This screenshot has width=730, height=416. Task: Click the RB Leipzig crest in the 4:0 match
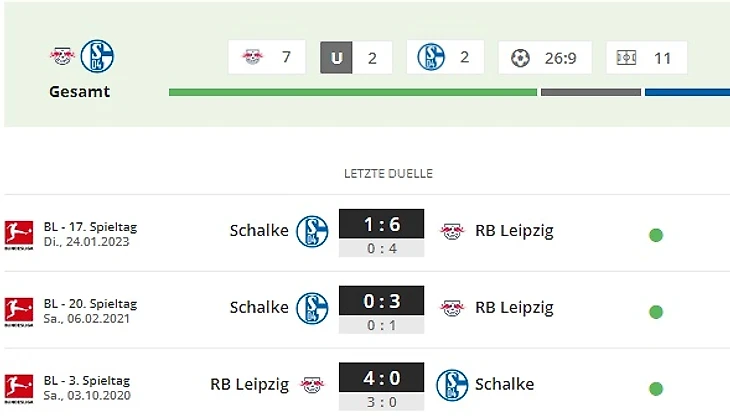click(313, 384)
